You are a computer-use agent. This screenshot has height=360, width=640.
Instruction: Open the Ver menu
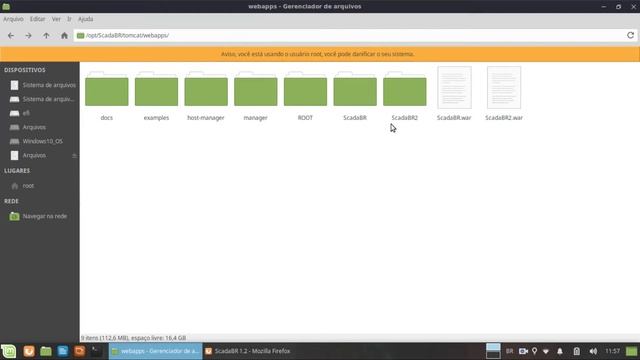56,19
